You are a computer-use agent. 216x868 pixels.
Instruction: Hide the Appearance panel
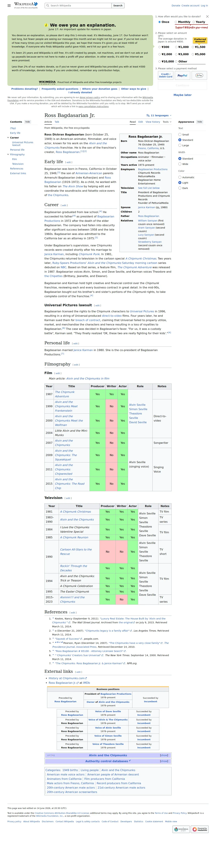[200, 122]
